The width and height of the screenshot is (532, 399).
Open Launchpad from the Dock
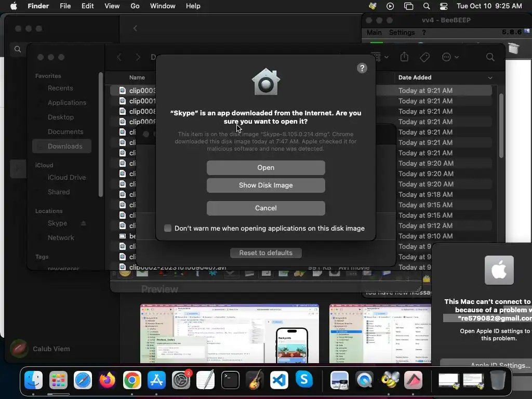pyautogui.click(x=58, y=380)
